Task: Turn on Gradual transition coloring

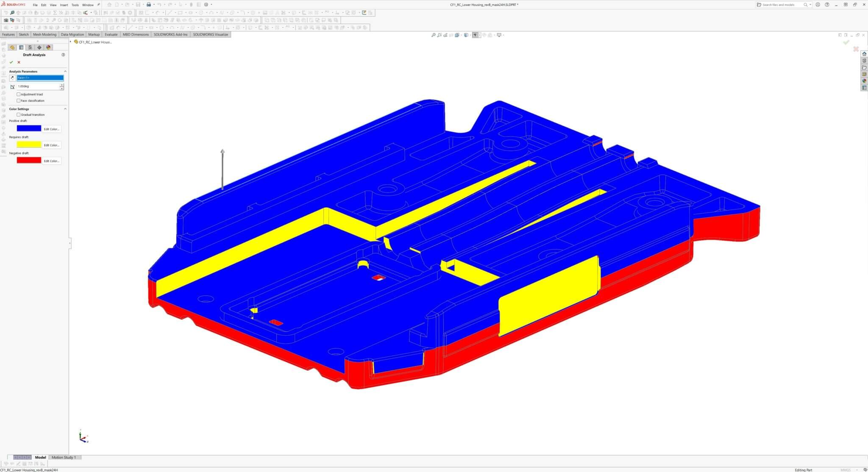Action: pyautogui.click(x=19, y=114)
